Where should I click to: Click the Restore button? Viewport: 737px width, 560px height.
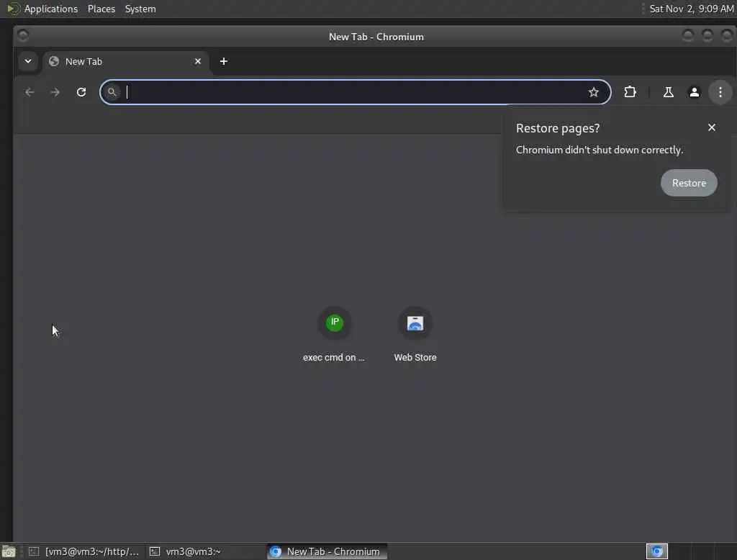(x=689, y=183)
